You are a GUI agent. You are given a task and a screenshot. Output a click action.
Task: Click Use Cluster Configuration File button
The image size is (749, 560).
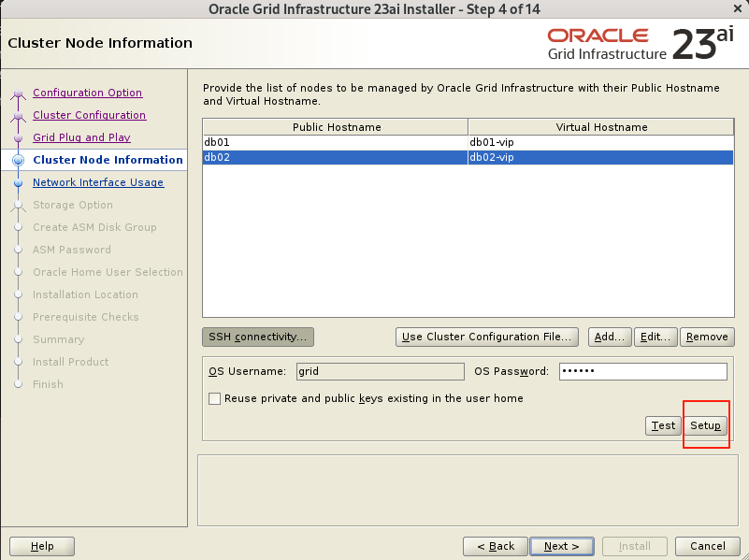coord(487,337)
